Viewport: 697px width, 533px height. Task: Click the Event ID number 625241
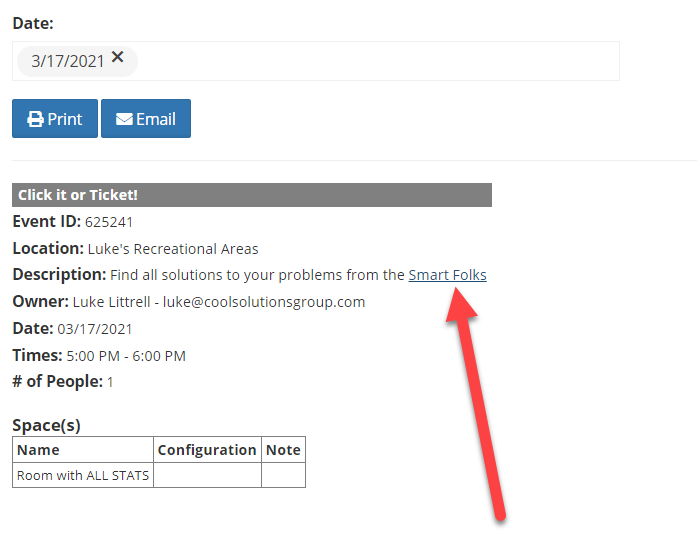(x=109, y=222)
